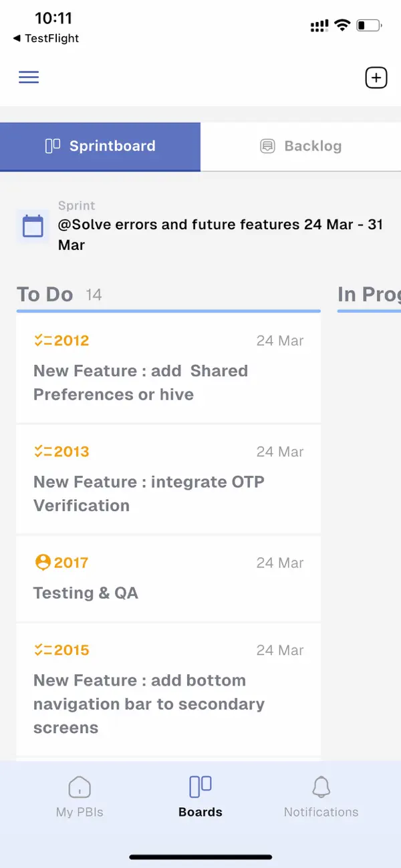This screenshot has width=401, height=868.
Task: Tap the To Do item count badge 14
Action: (x=93, y=295)
